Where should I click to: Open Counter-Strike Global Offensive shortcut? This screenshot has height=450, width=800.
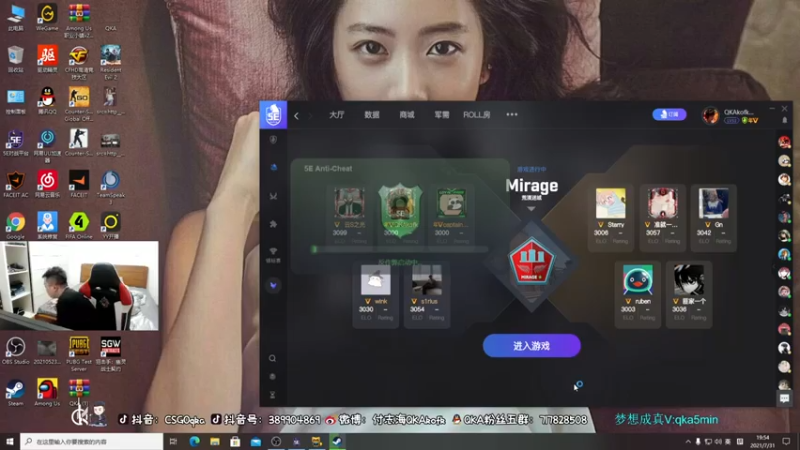point(79,104)
